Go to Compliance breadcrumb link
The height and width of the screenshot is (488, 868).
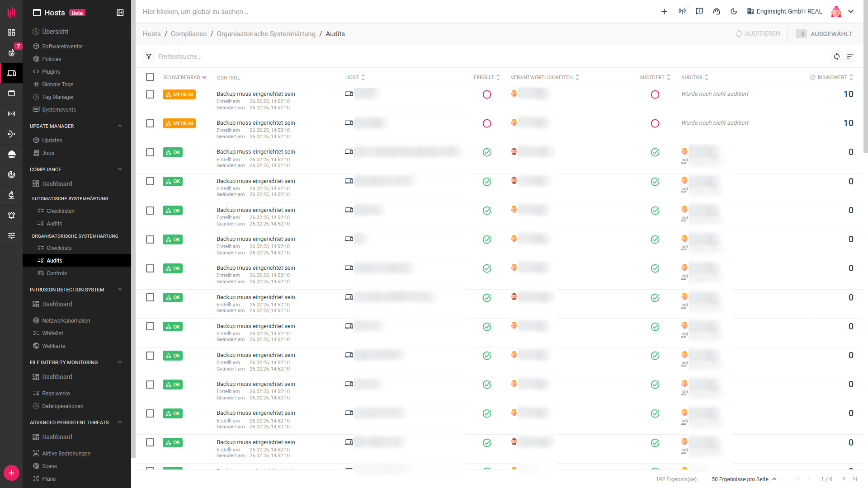[189, 34]
